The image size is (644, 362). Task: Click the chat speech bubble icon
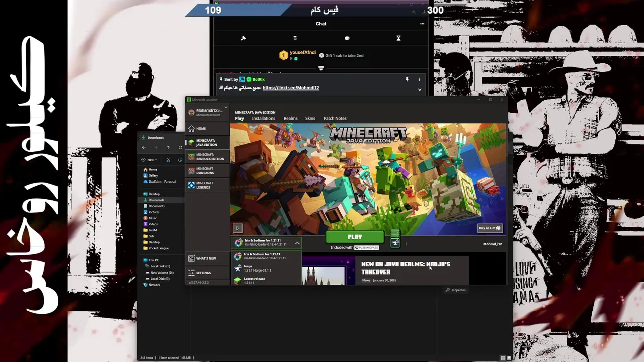tap(347, 38)
